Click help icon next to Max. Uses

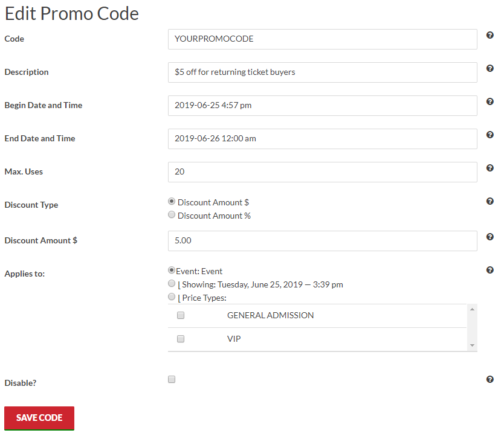489,168
